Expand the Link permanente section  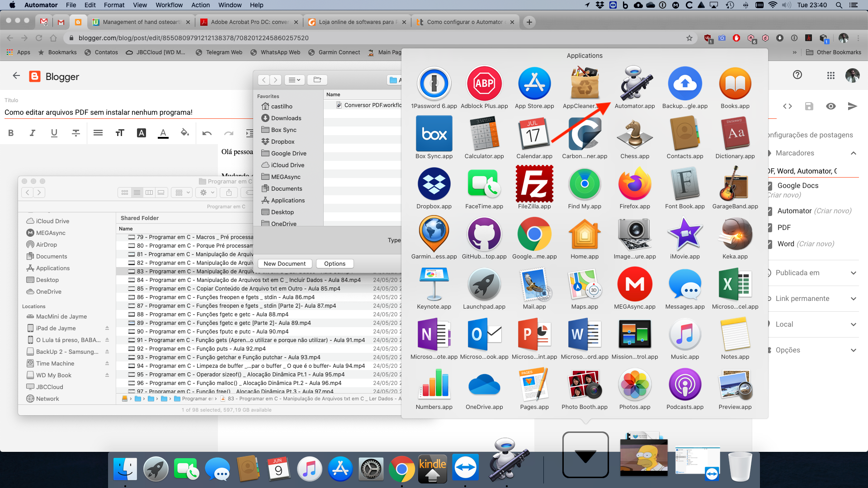[853, 299]
